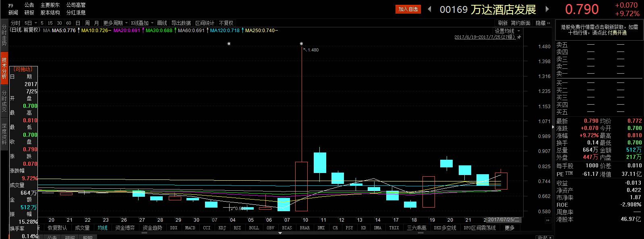The height and width of the screenshot is (239, 644).
Task: Click 导出数据 to export data
Action: point(181,23)
